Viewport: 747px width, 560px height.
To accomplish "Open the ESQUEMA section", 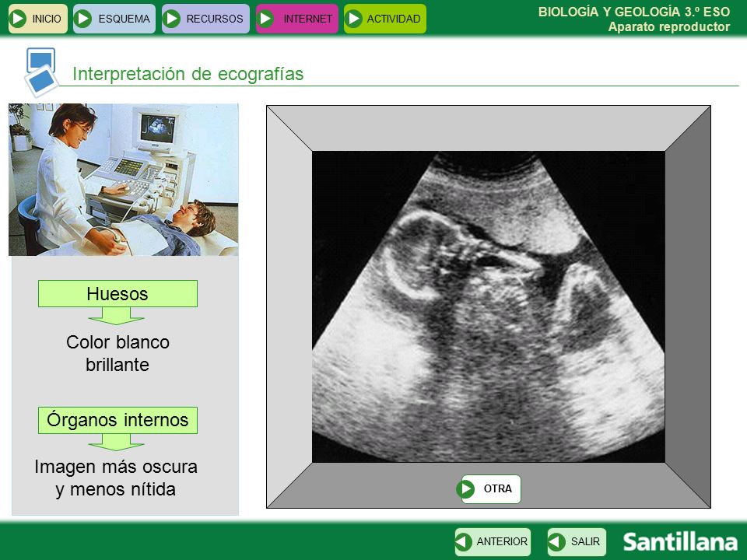I will point(114,19).
